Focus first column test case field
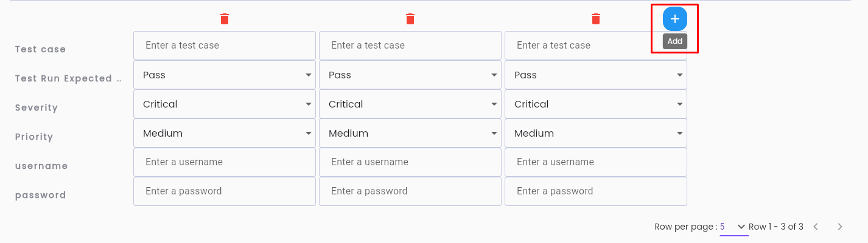 click(225, 46)
